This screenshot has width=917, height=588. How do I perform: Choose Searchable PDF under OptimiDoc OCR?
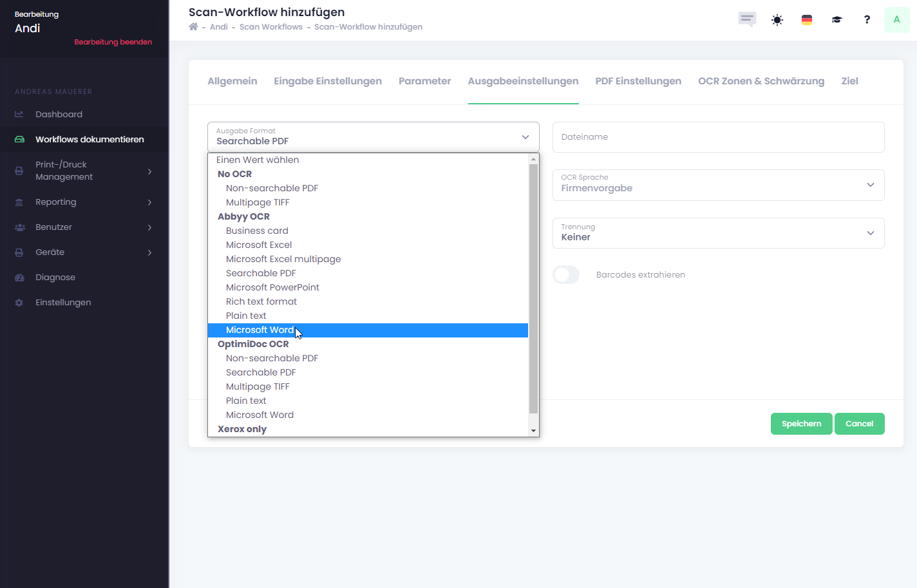tap(368, 372)
